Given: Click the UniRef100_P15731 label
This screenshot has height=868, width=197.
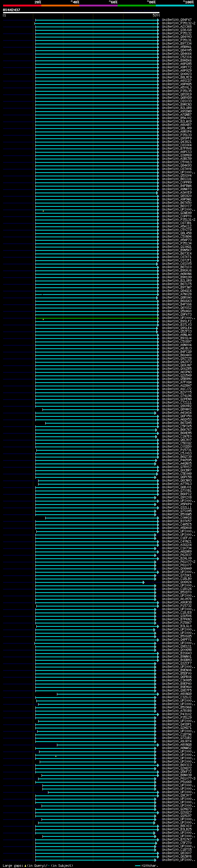Looking at the screenshot, I should pyautogui.click(x=177, y=450).
